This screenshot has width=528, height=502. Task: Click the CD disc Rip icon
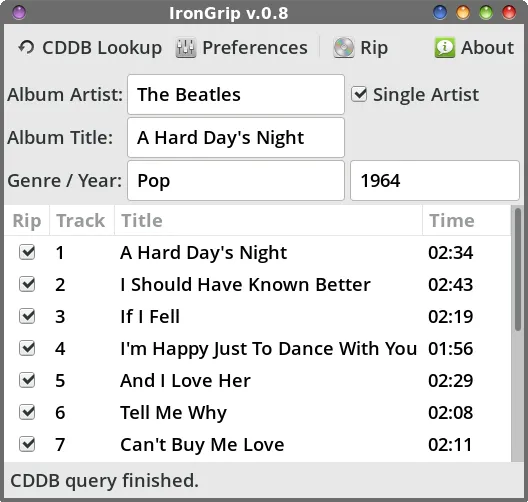[343, 47]
